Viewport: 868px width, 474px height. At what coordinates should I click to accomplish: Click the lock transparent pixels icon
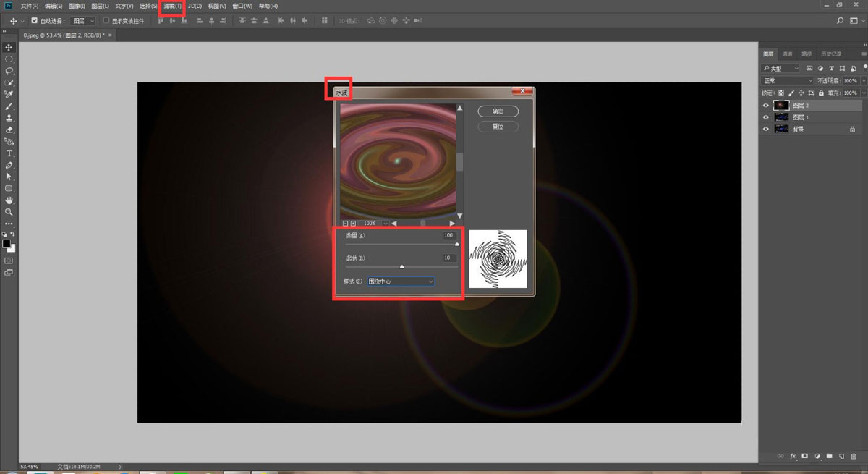(783, 93)
